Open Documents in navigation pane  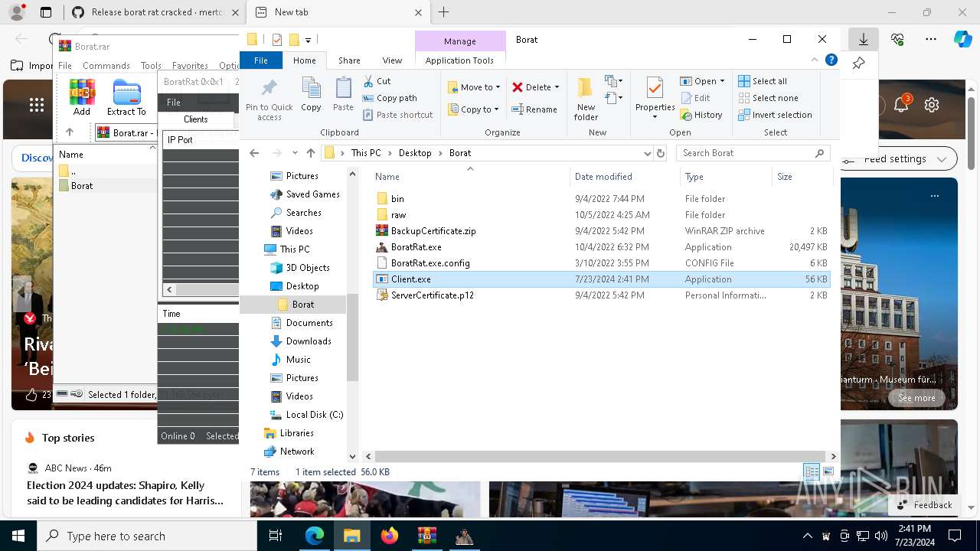click(309, 323)
